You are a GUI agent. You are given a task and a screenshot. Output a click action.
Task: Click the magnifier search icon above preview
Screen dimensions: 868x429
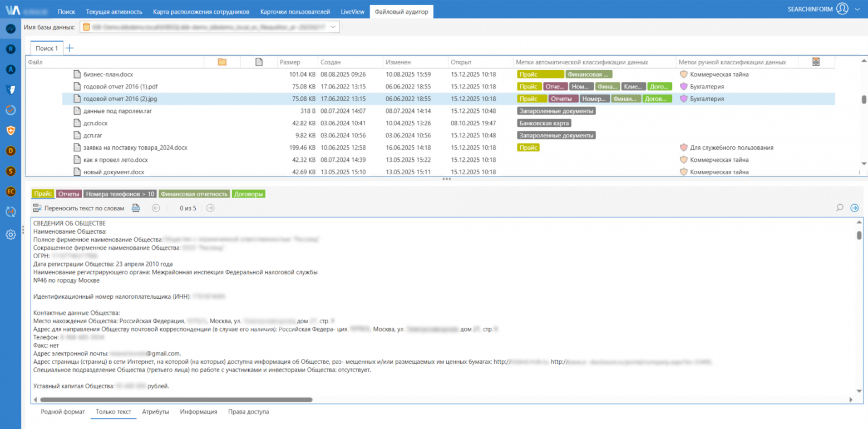(840, 208)
